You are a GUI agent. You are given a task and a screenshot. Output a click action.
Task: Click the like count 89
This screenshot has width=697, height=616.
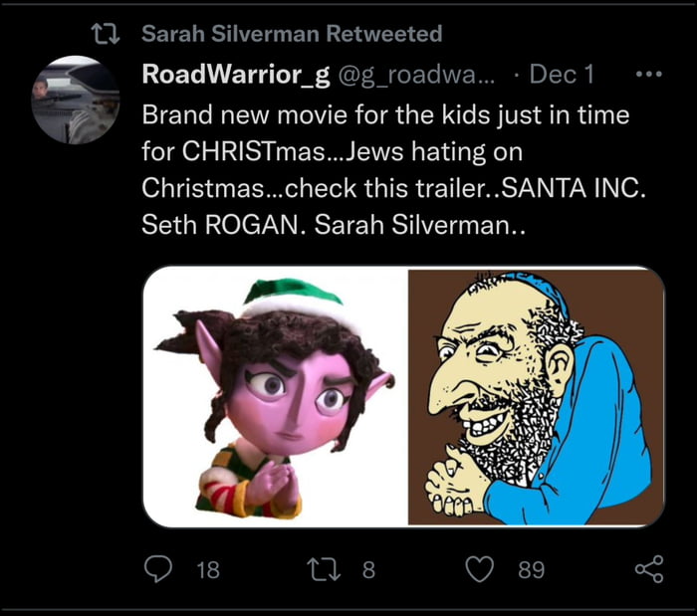coord(532,569)
